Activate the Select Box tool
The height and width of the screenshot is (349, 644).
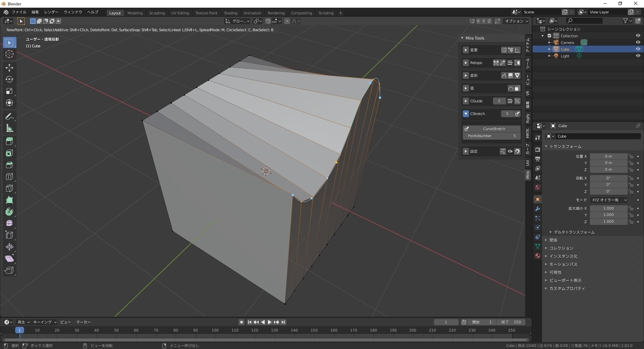(x=9, y=42)
